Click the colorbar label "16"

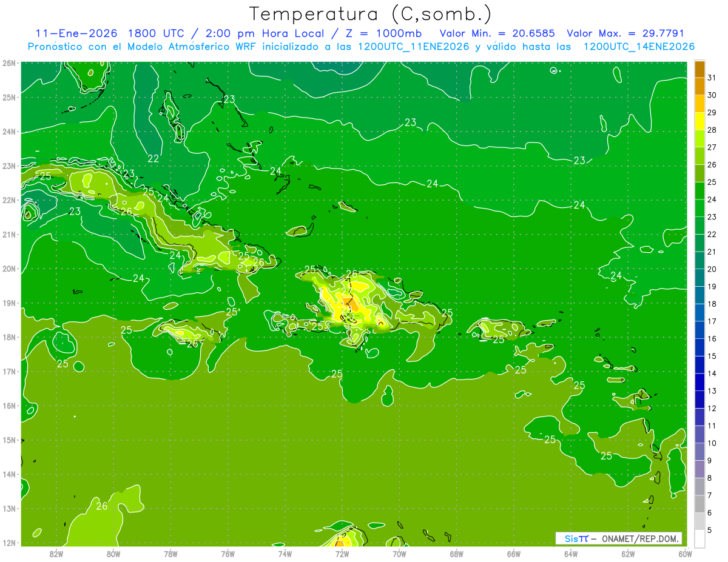(x=712, y=339)
